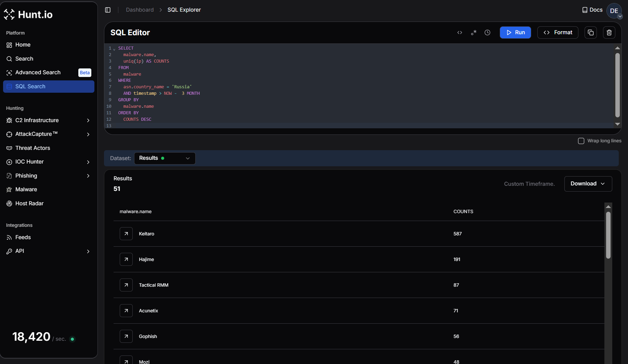The height and width of the screenshot is (364, 628).
Task: Click the code brackets icon in editor toolbar
Action: tap(460, 32)
